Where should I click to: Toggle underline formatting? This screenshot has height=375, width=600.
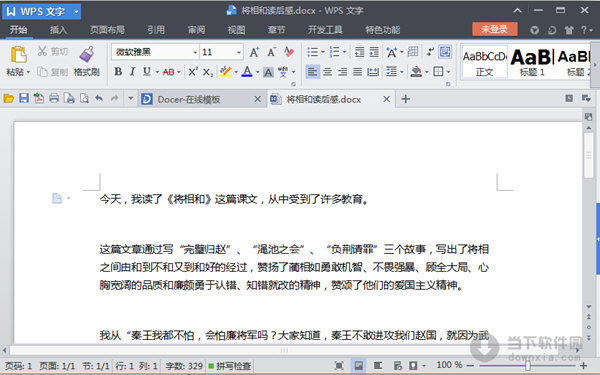click(x=147, y=72)
